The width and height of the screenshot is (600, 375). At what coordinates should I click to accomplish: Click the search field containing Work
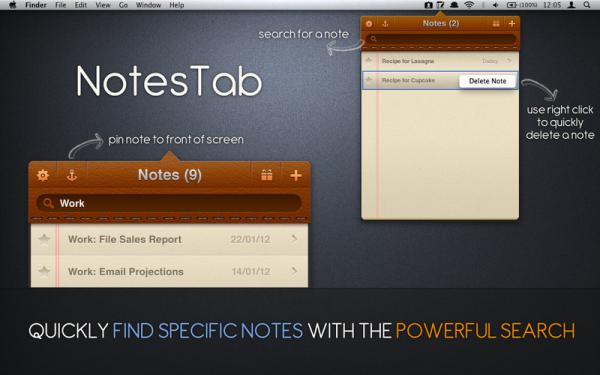(169, 203)
